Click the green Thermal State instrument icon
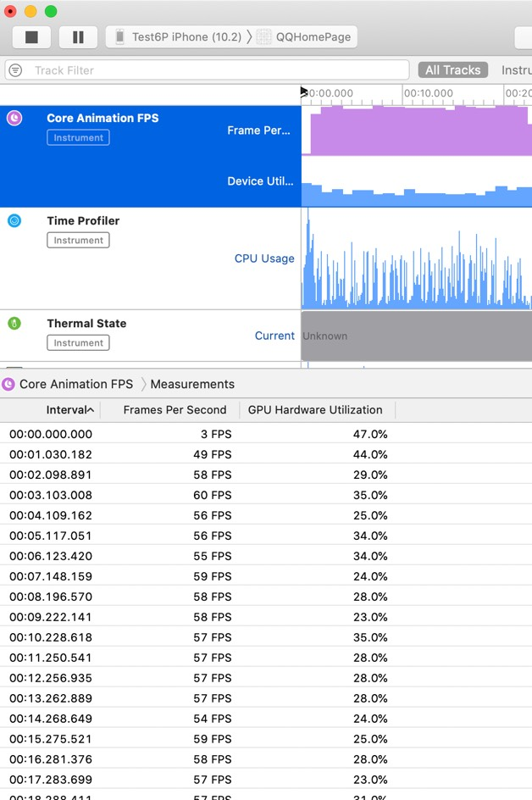Screen dimensions: 532x800 point(14,323)
